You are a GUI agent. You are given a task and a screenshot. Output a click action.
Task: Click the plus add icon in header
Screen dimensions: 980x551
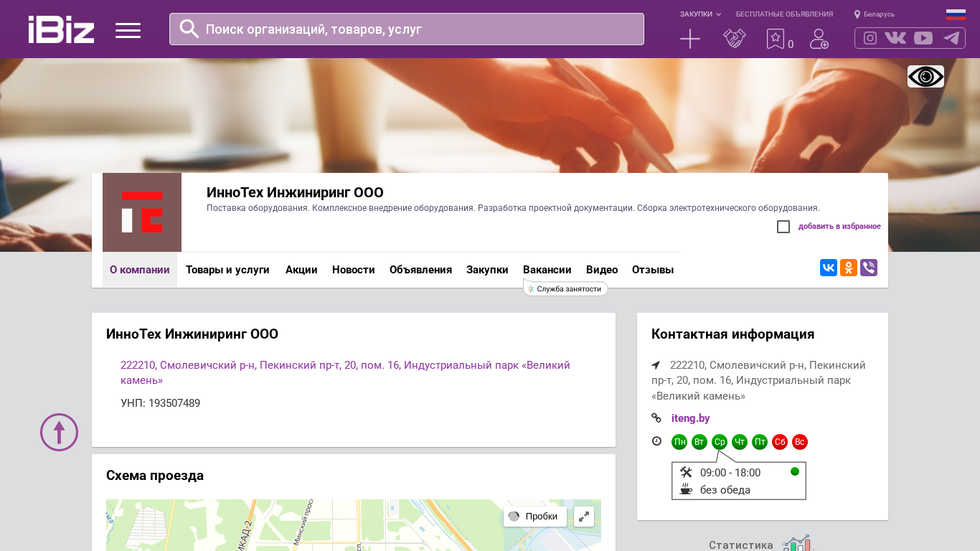point(689,39)
